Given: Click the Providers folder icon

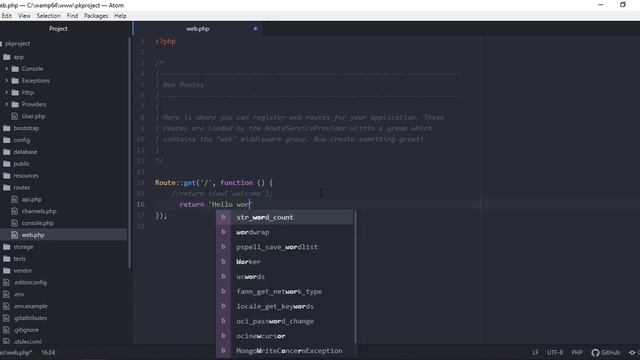Looking at the screenshot, I should pyautogui.click(x=15, y=104).
